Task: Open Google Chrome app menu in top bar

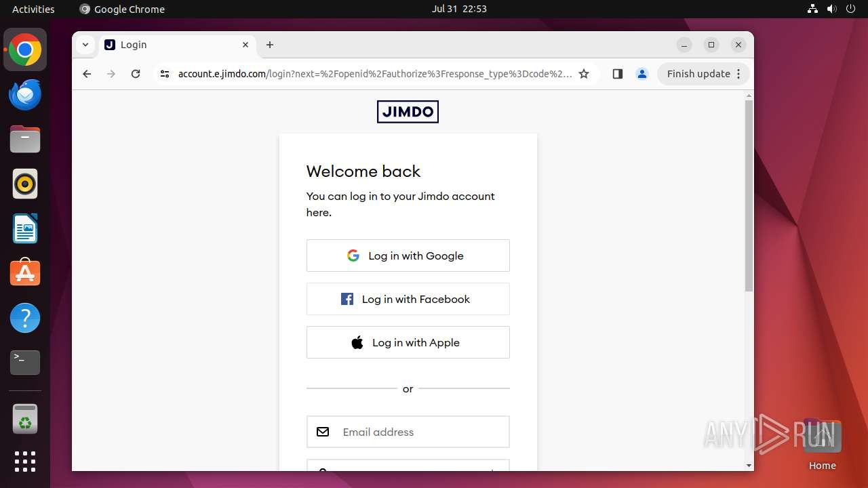Action: pyautogui.click(x=122, y=9)
